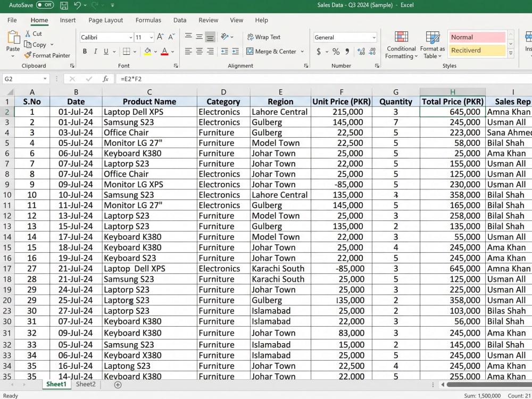Viewport: 532px width, 399px height.
Task: Apply red Font Color A
Action: [164, 52]
